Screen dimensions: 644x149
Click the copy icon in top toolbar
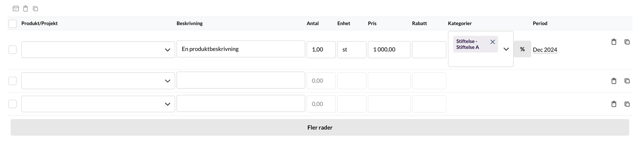(35, 8)
